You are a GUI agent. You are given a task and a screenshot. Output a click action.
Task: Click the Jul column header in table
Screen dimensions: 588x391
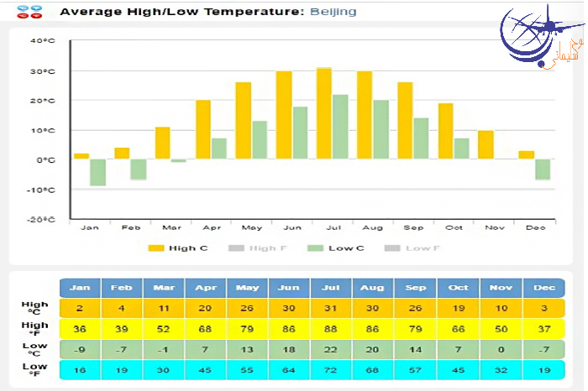(331, 288)
